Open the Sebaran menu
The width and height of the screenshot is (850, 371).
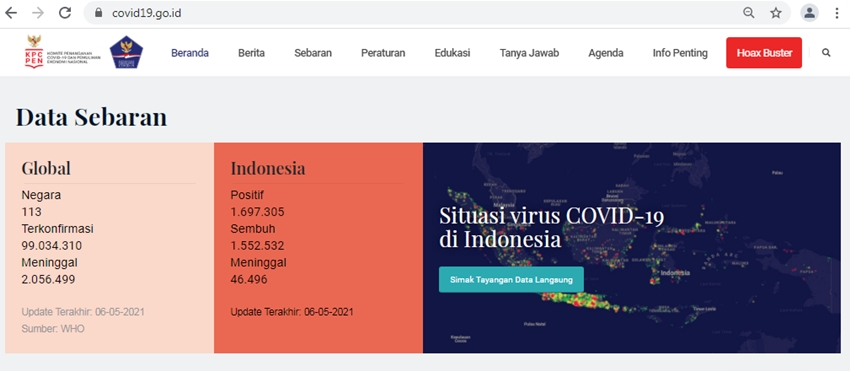[313, 53]
